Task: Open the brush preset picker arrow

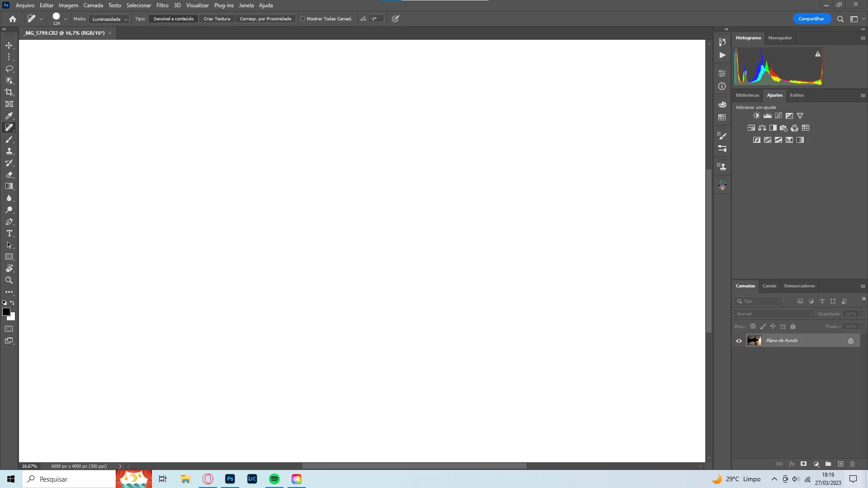Action: pos(66,19)
